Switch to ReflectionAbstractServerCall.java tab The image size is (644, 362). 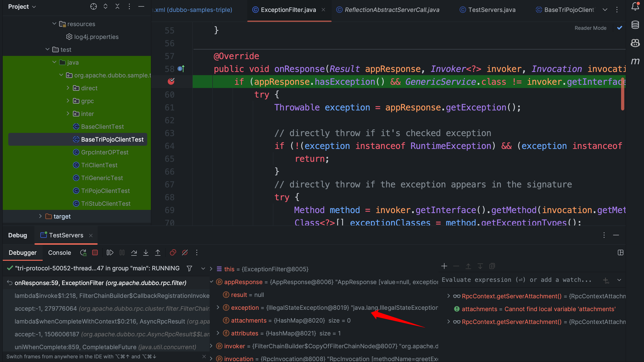[388, 10]
